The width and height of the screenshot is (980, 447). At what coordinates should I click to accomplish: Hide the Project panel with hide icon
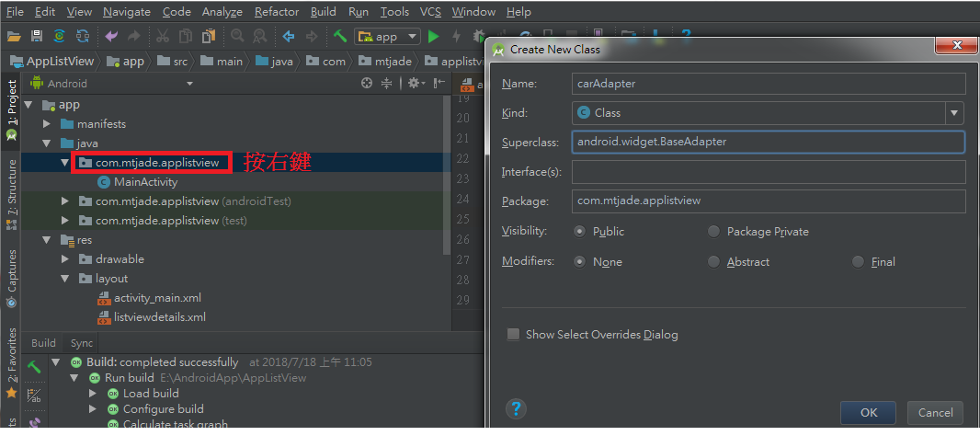coord(439,83)
